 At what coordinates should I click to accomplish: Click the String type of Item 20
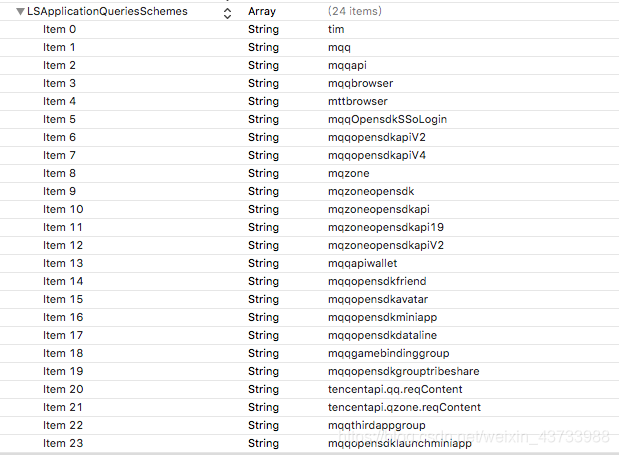click(263, 390)
